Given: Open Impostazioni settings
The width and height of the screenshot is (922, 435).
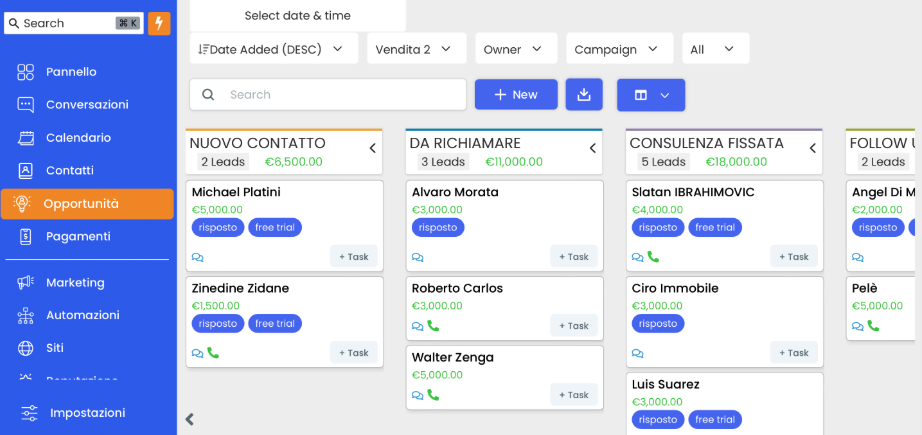Looking at the screenshot, I should [87, 412].
